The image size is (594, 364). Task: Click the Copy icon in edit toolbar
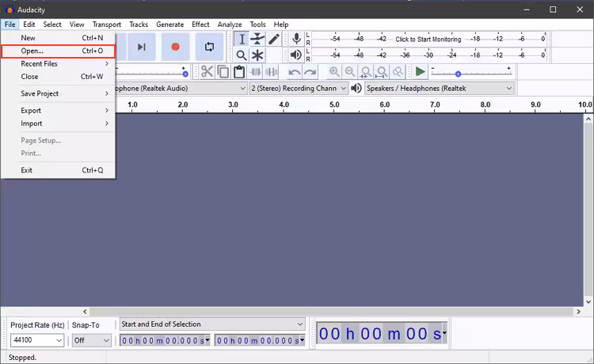click(x=223, y=71)
